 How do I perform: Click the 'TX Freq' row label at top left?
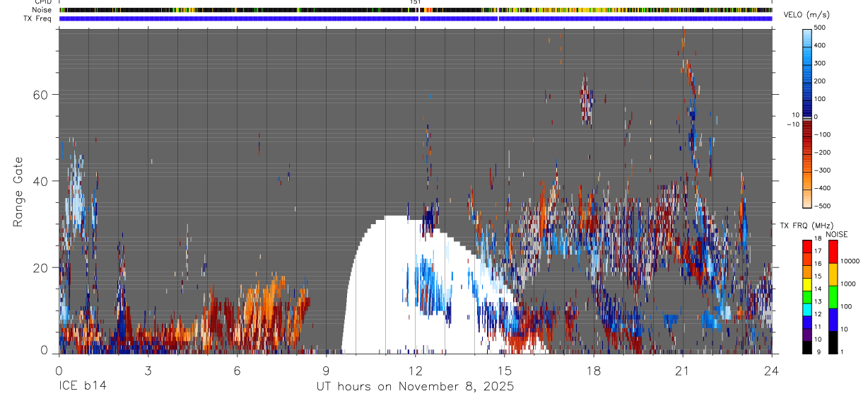pyautogui.click(x=39, y=18)
